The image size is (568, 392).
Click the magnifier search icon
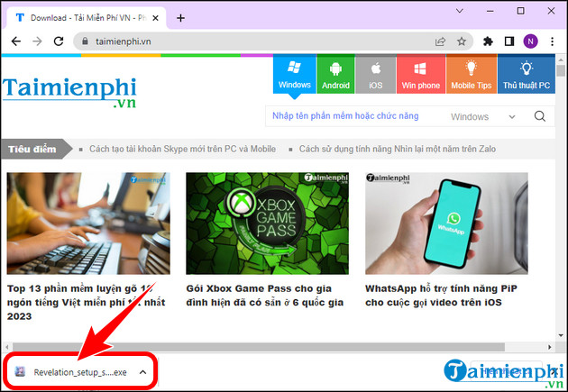540,116
